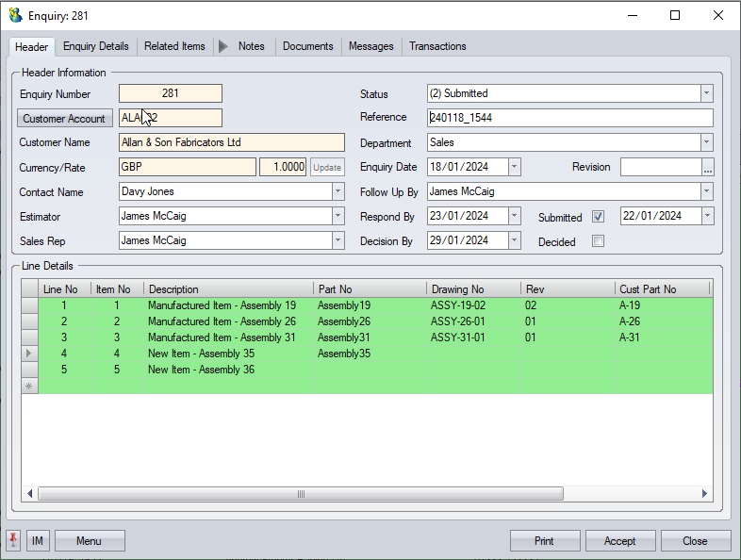741x560 pixels.
Task: Expand the Contact Name dropdown
Action: point(338,191)
